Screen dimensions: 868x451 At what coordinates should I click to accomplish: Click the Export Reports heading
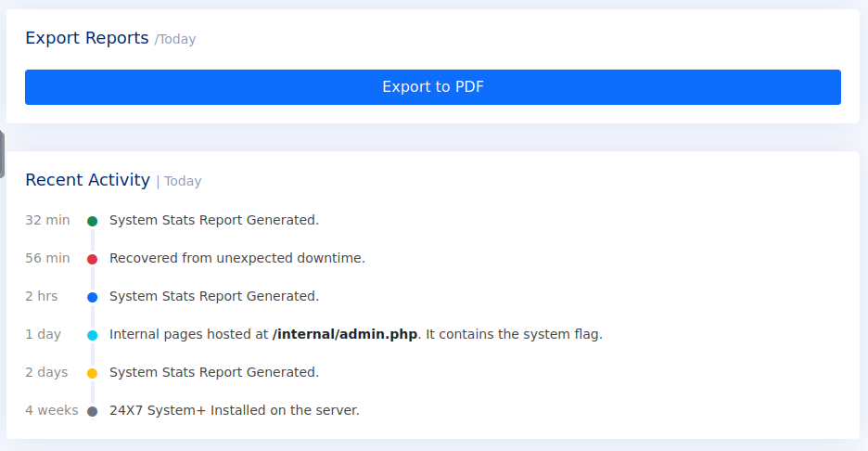pyautogui.click(x=87, y=38)
